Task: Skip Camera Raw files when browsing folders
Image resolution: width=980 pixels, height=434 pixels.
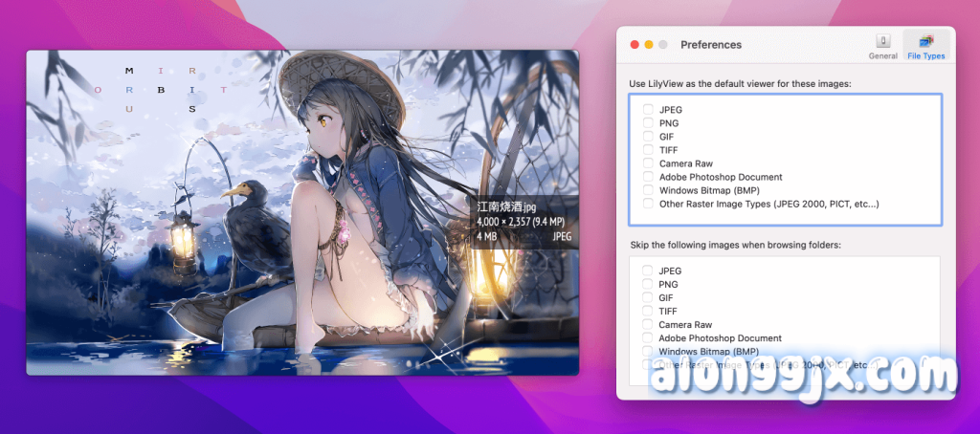Action: tap(648, 324)
